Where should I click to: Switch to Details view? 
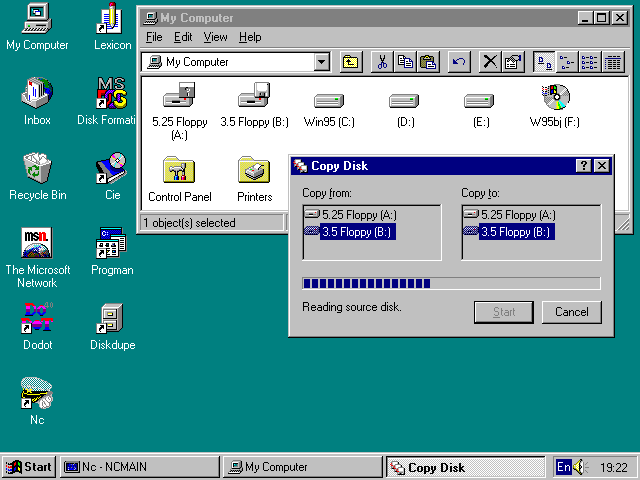613,62
